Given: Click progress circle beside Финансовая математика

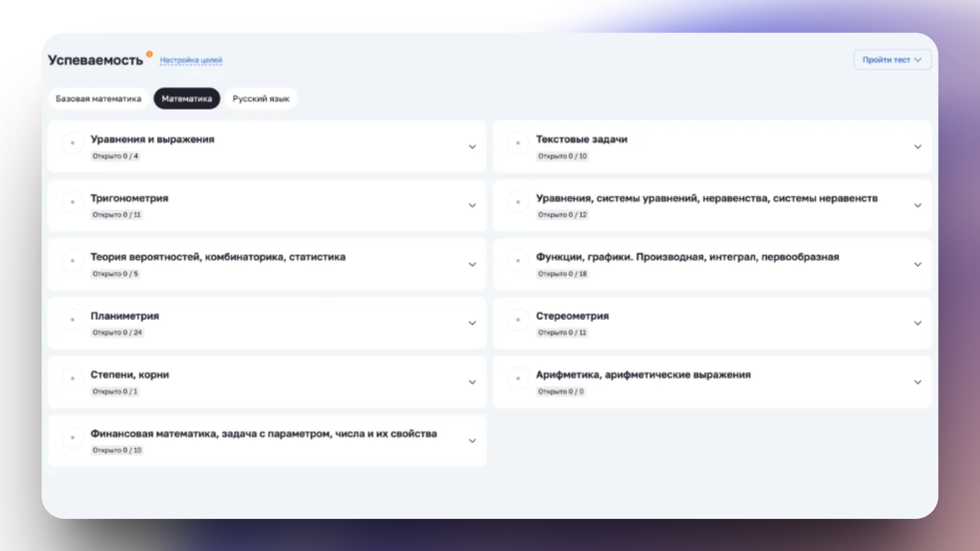Looking at the screenshot, I should click(72, 438).
